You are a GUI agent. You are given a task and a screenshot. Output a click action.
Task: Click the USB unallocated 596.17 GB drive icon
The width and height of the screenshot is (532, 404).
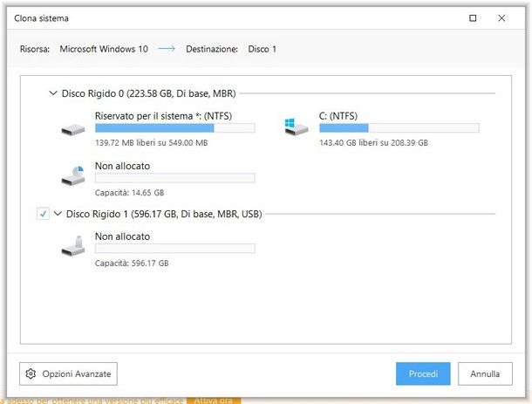coord(73,246)
